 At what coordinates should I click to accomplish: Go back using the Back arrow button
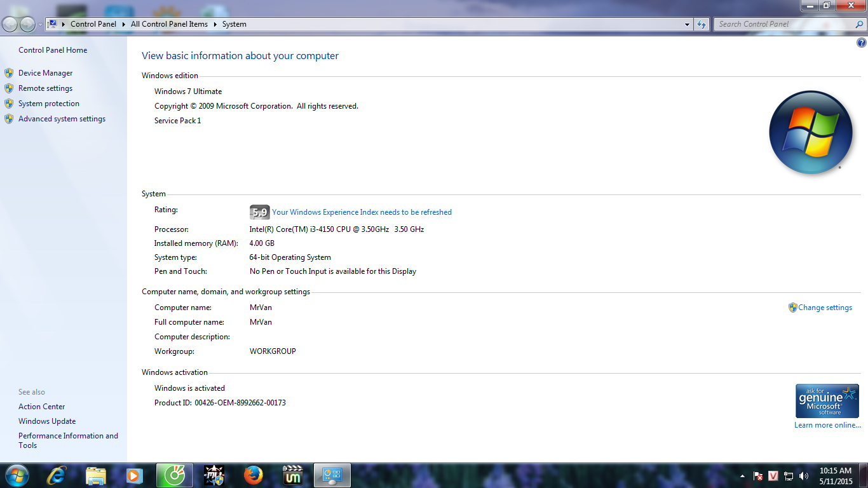point(10,24)
